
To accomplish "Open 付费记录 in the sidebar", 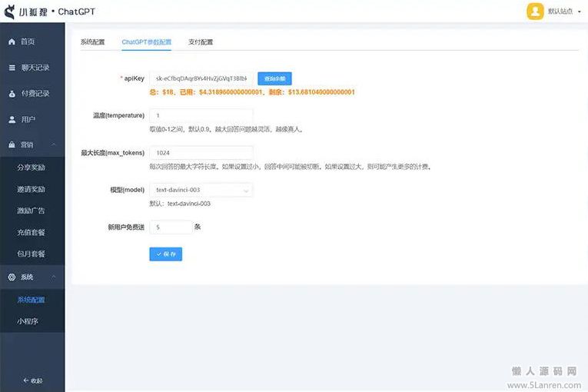I will click(x=32, y=94).
